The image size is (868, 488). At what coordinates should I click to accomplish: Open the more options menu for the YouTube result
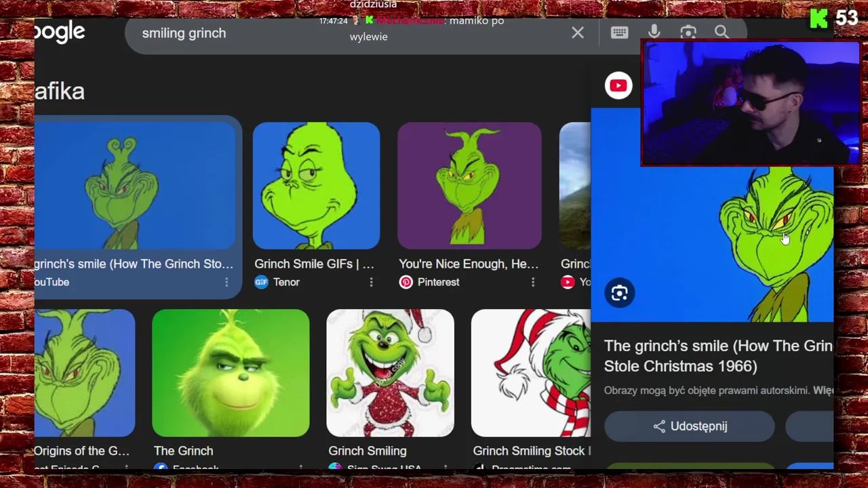pos(226,282)
